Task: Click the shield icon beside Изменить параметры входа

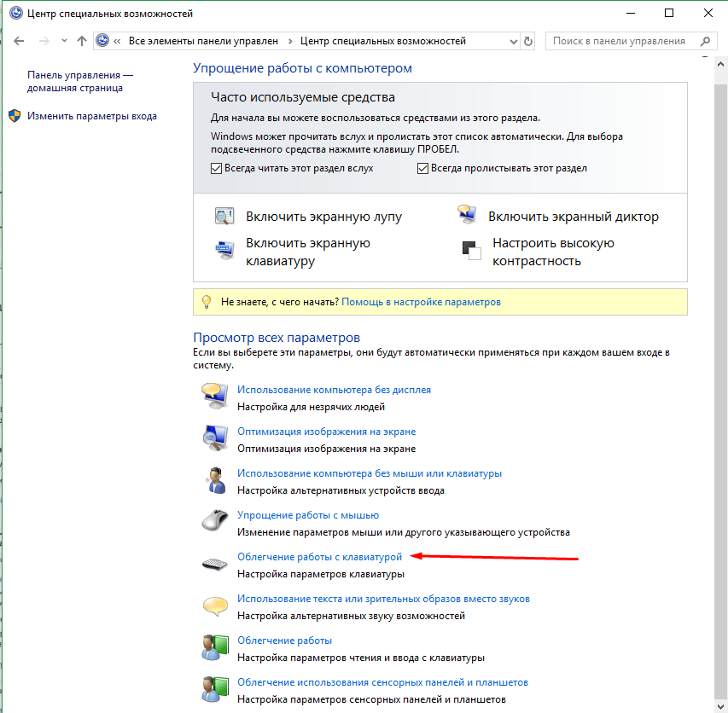Action: pos(15,116)
